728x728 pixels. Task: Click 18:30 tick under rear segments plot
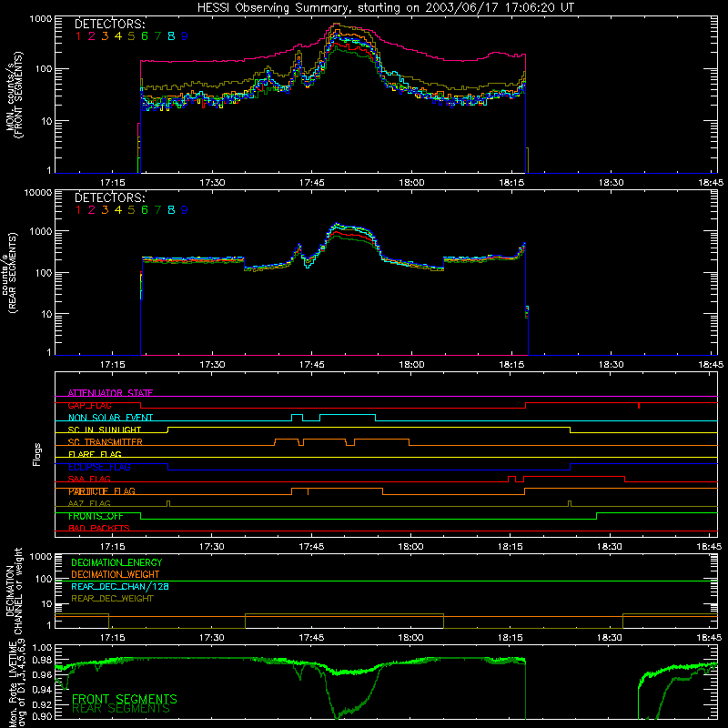[611, 365]
